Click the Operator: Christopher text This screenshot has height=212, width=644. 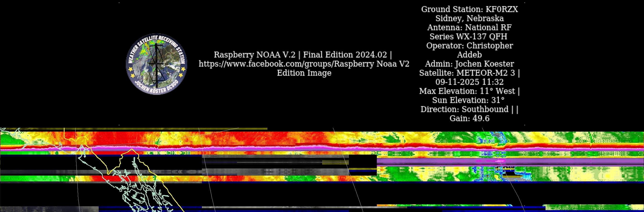click(x=469, y=45)
